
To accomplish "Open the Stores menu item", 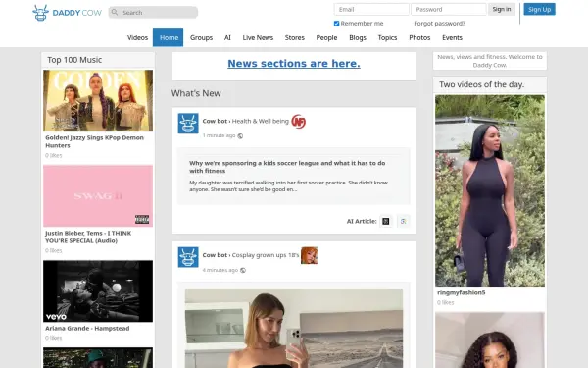I will [294, 37].
